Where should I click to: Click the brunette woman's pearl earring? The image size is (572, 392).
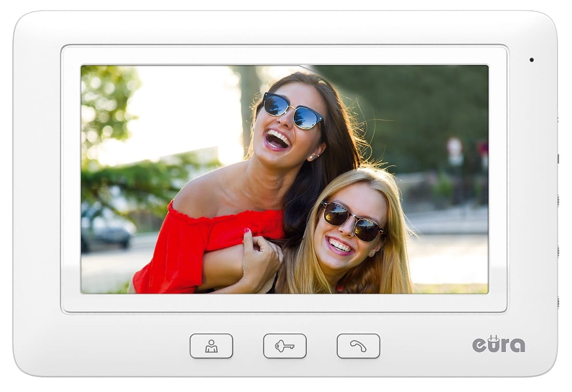pos(311,157)
